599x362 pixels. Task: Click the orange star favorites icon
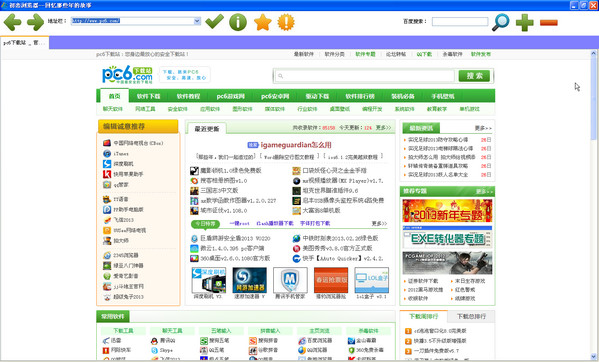click(263, 22)
